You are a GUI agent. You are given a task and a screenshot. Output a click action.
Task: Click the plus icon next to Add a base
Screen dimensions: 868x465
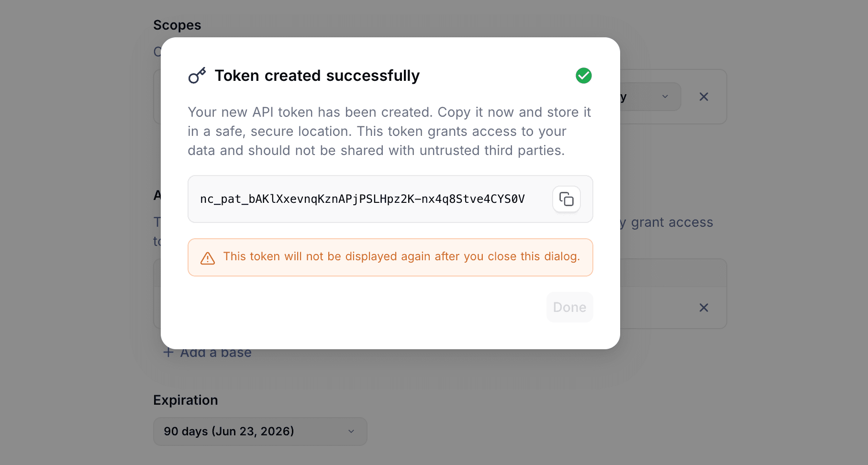(168, 352)
